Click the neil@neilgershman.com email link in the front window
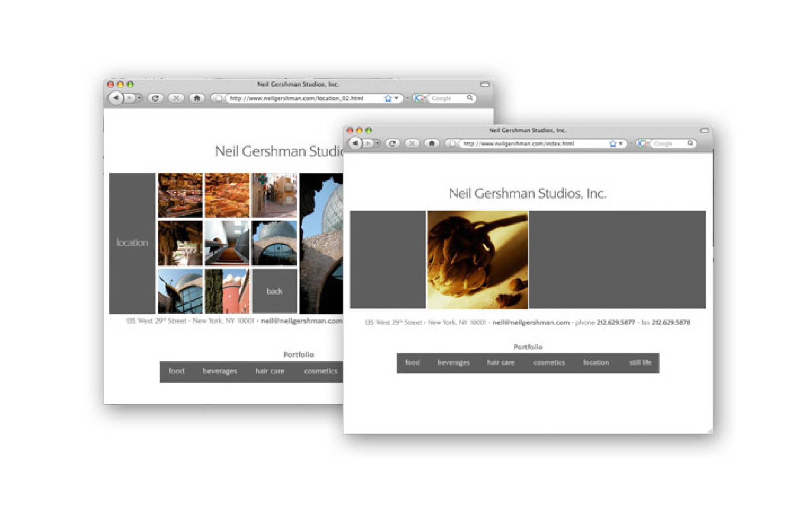 point(531,323)
